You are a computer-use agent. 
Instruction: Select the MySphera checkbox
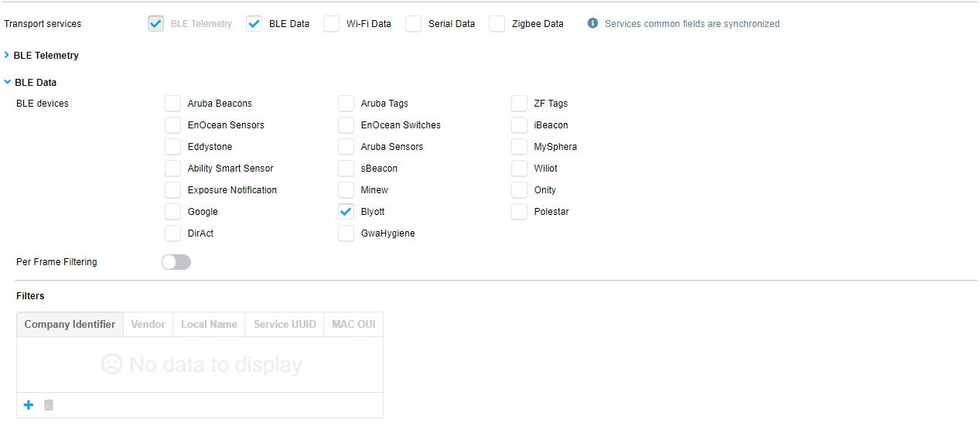click(x=520, y=147)
